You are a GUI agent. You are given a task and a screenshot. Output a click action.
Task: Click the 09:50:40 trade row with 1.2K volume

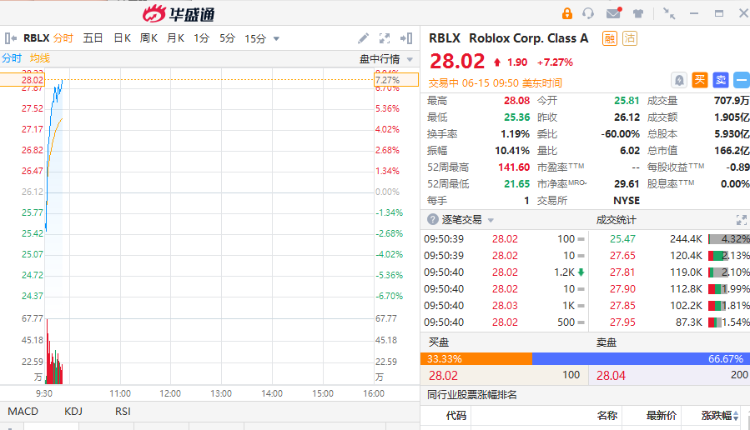[504, 272]
